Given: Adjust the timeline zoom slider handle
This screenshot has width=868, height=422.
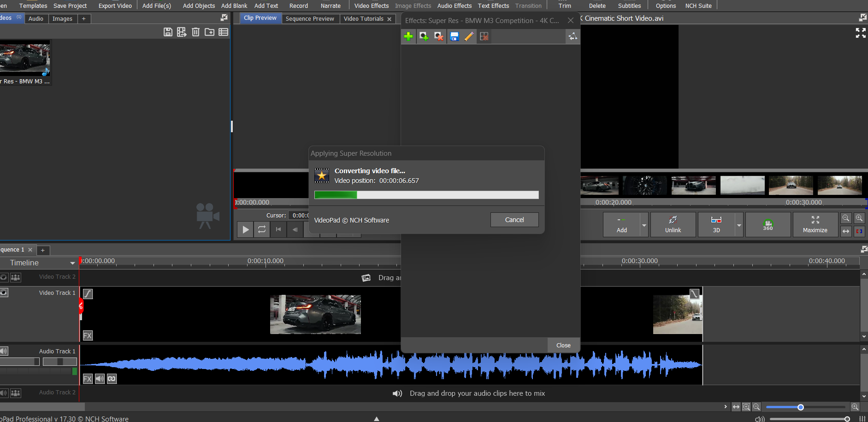Looking at the screenshot, I should pyautogui.click(x=801, y=407).
